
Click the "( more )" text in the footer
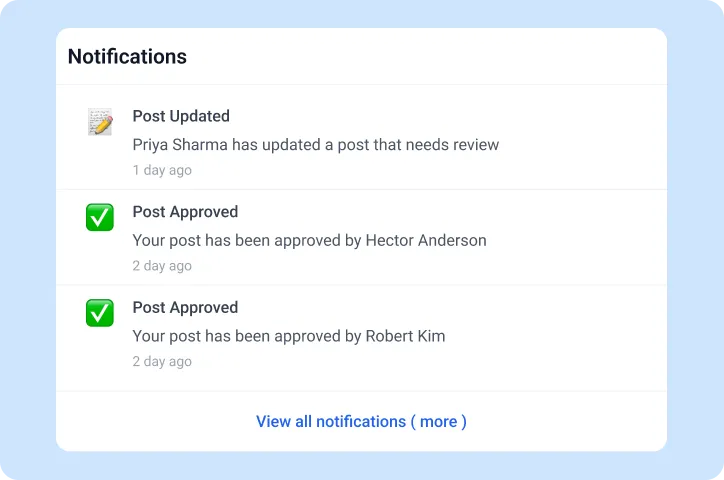pyautogui.click(x=439, y=422)
